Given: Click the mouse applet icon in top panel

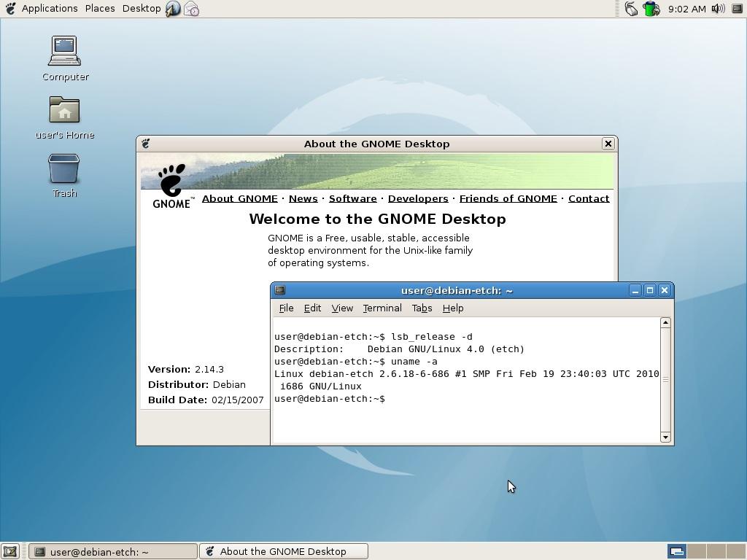Looking at the screenshot, I should pyautogui.click(x=631, y=9).
